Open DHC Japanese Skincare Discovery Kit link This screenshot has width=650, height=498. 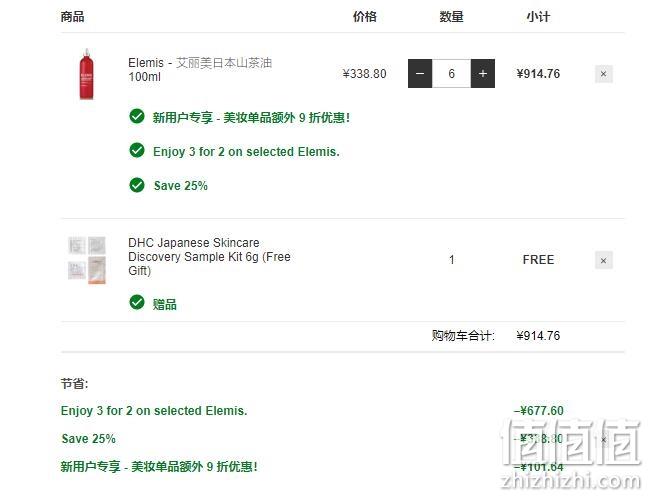(209, 257)
